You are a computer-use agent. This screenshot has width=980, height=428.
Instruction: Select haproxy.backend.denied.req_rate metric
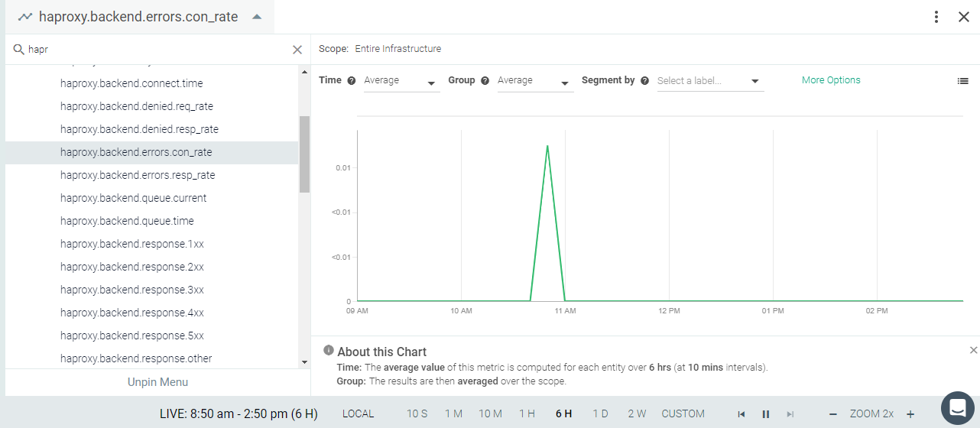(151, 106)
